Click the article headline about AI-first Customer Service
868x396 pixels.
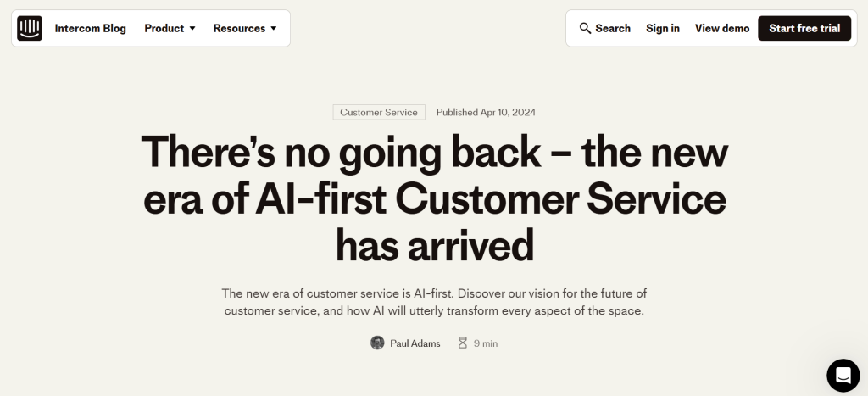[434, 198]
